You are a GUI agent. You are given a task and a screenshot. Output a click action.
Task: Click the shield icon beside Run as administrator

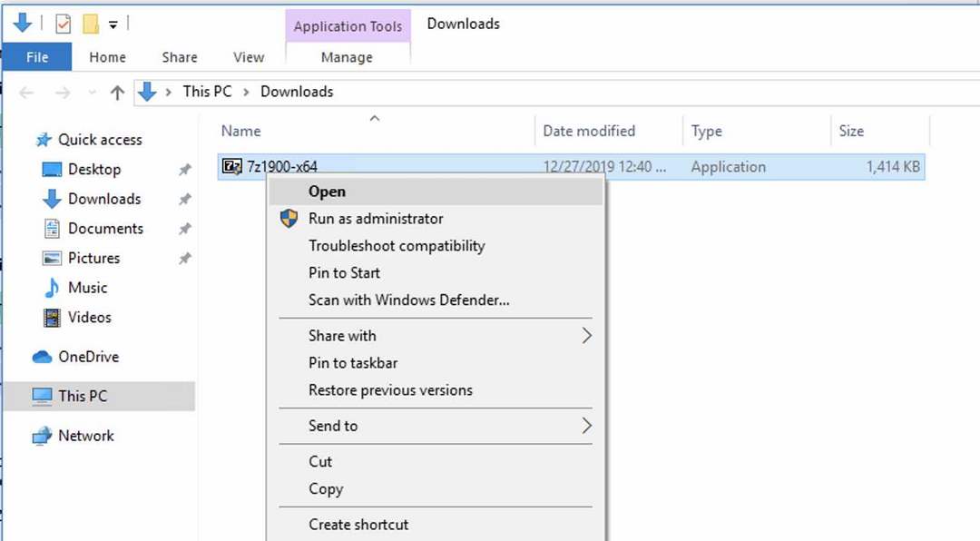point(289,218)
